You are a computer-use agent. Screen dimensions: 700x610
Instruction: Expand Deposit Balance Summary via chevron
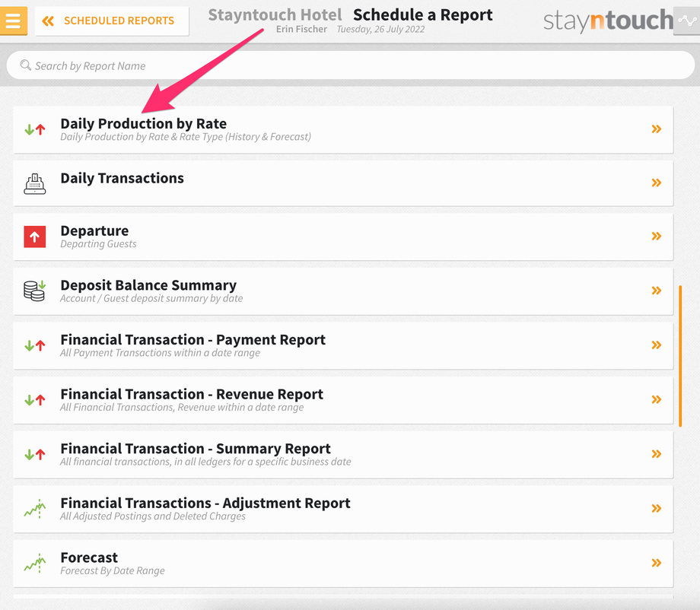pyautogui.click(x=656, y=291)
